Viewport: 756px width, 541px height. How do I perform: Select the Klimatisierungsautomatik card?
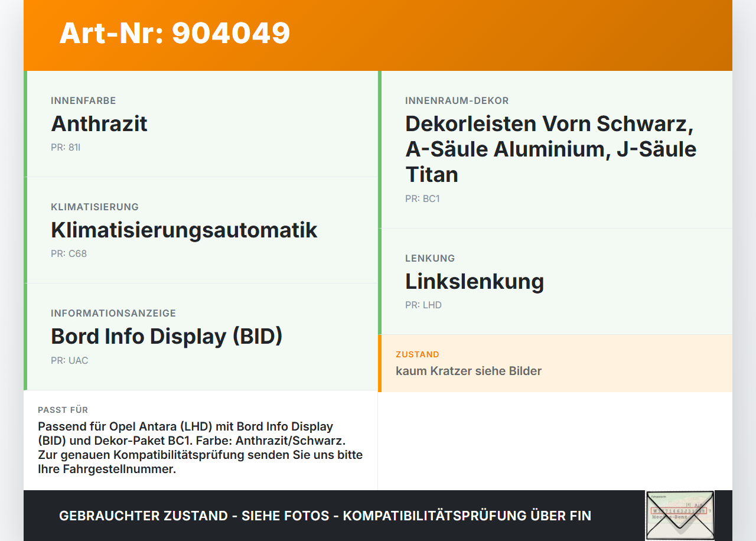[201, 230]
